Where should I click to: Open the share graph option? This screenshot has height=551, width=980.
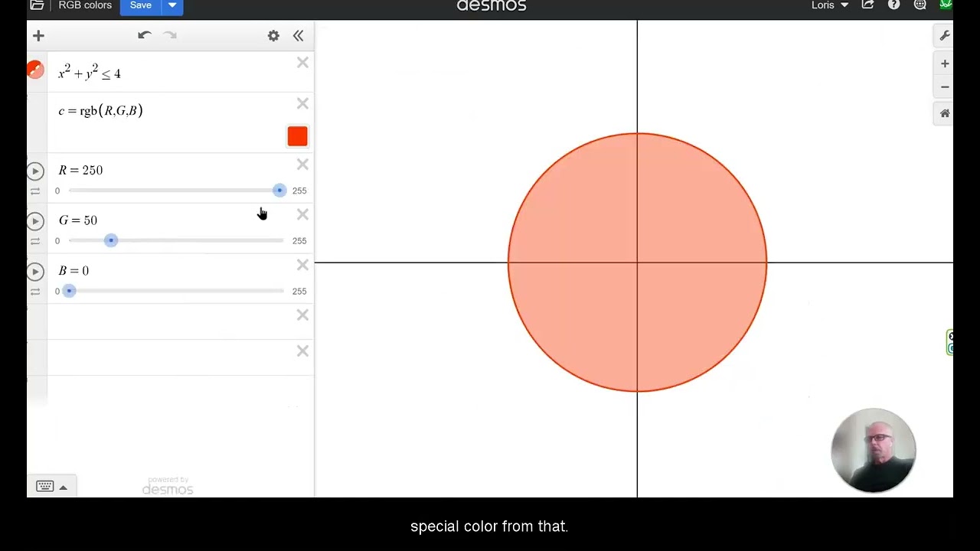tap(867, 5)
